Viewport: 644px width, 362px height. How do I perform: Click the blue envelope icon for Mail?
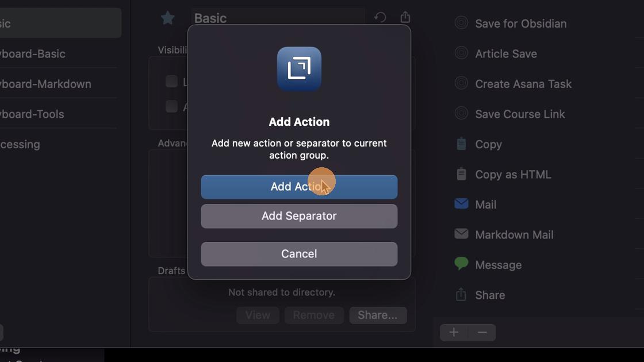[461, 203]
